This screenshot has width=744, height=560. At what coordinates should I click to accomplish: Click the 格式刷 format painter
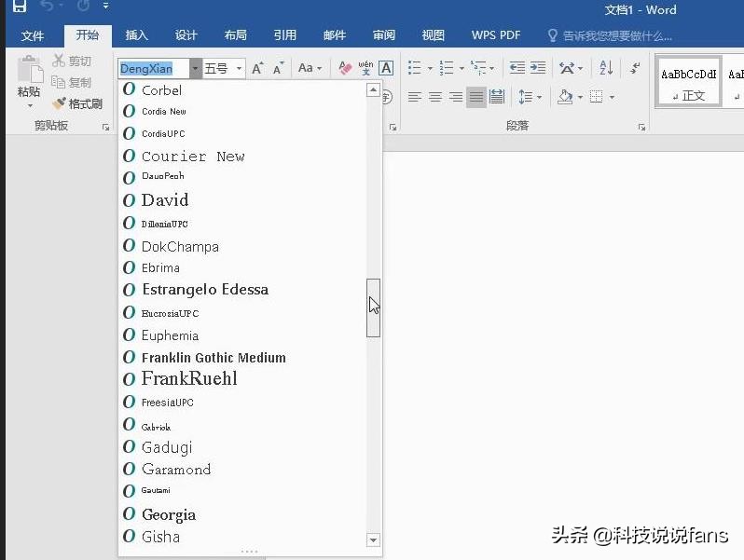[x=77, y=103]
